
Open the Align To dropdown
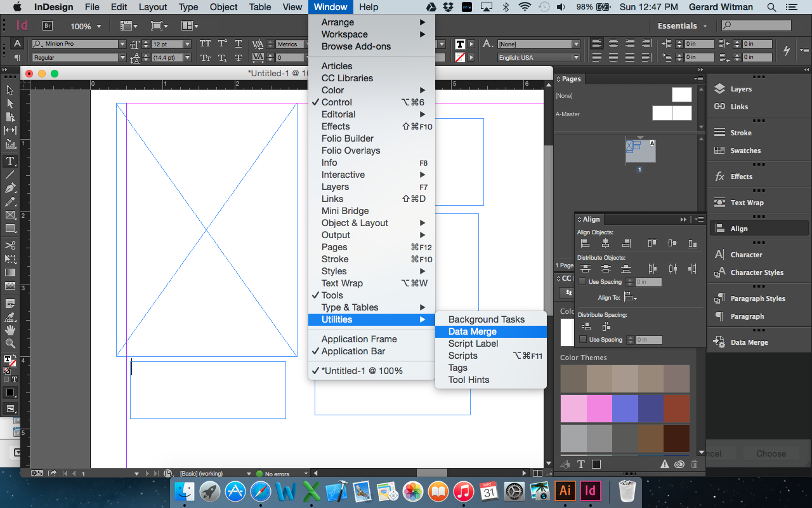(x=631, y=297)
